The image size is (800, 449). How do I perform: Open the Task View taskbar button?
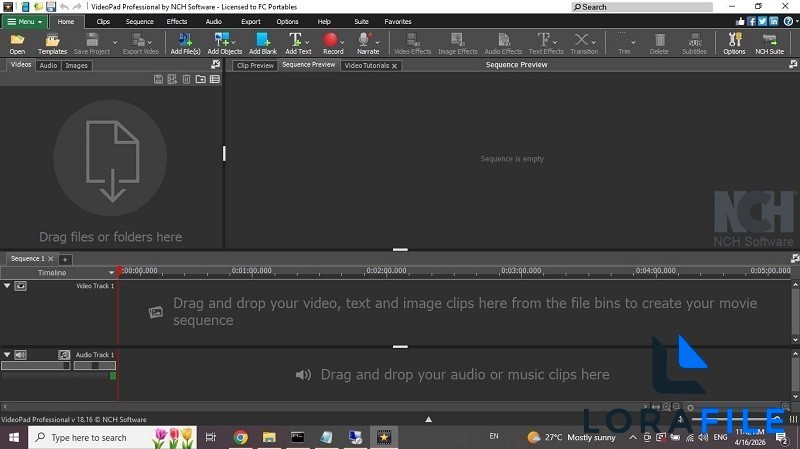(211, 437)
